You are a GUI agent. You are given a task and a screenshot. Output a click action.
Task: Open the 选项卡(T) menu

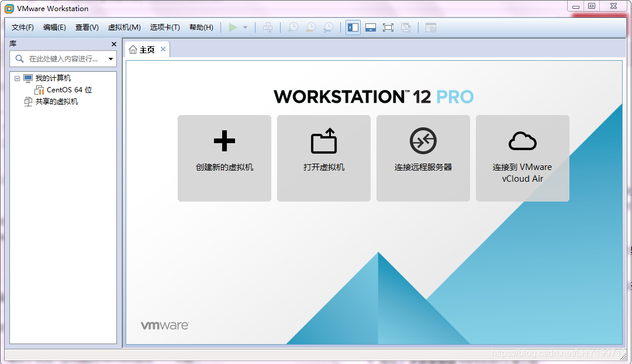(x=165, y=27)
